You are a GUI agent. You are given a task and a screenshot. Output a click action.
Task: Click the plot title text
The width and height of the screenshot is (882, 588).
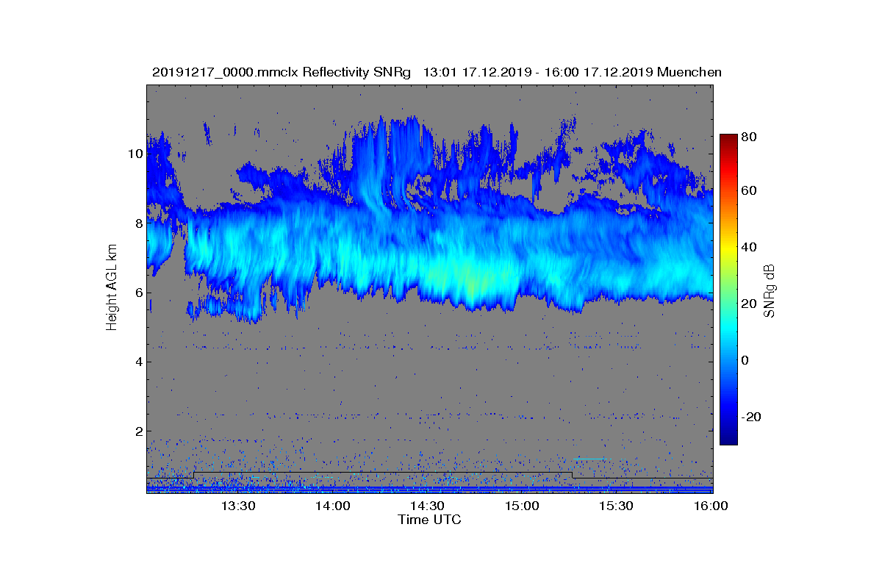[x=437, y=72]
